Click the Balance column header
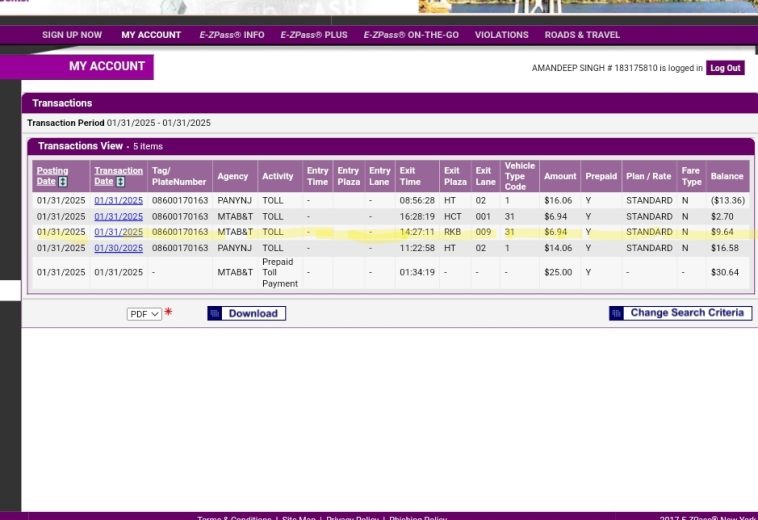This screenshot has height=520, width=758. click(x=727, y=176)
